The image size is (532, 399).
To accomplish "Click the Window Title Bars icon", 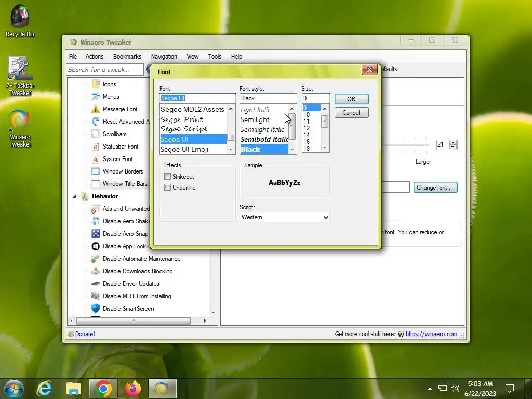I will [96, 183].
